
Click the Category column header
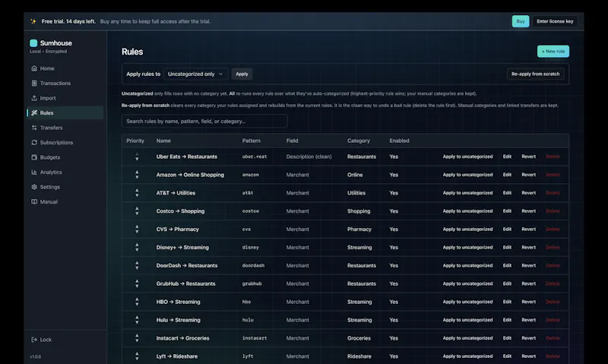[x=358, y=141]
